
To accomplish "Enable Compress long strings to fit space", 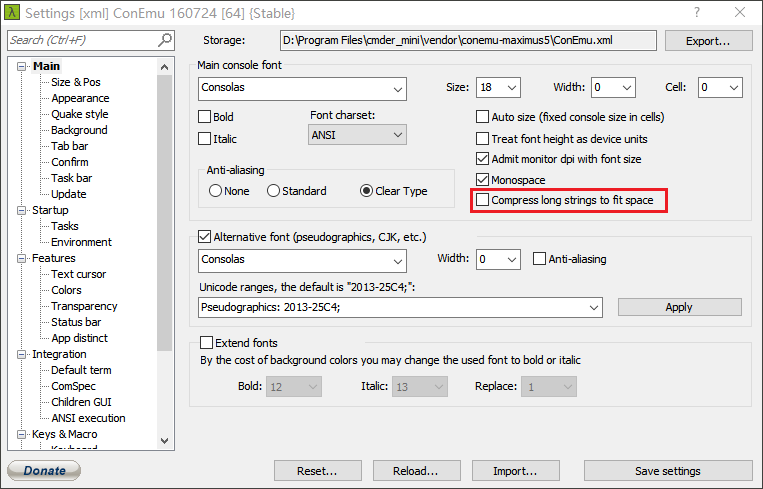I will [x=482, y=200].
